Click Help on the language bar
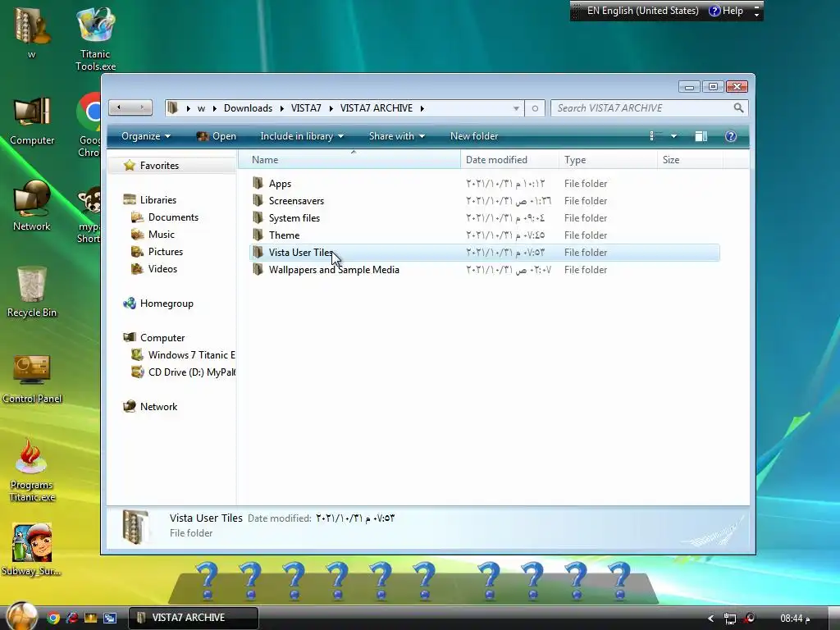840x630 pixels. click(726, 11)
